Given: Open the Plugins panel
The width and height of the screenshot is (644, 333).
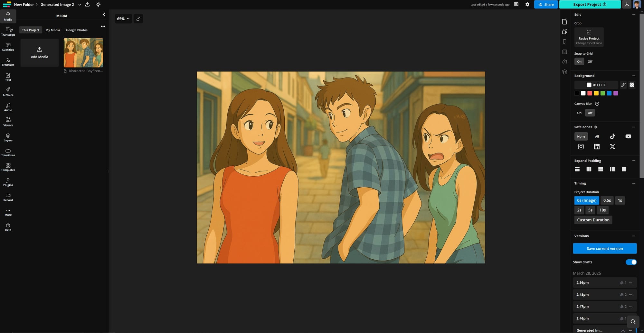Looking at the screenshot, I should [x=8, y=181].
